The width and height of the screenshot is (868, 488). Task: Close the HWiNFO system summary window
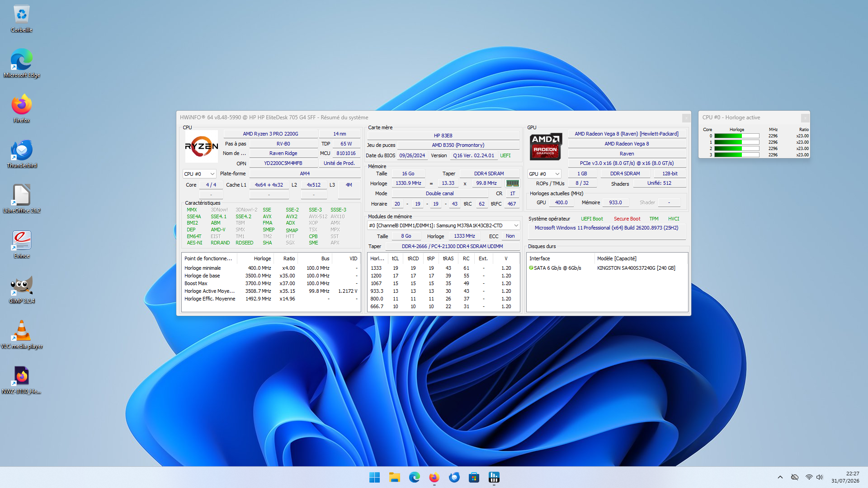[686, 117]
